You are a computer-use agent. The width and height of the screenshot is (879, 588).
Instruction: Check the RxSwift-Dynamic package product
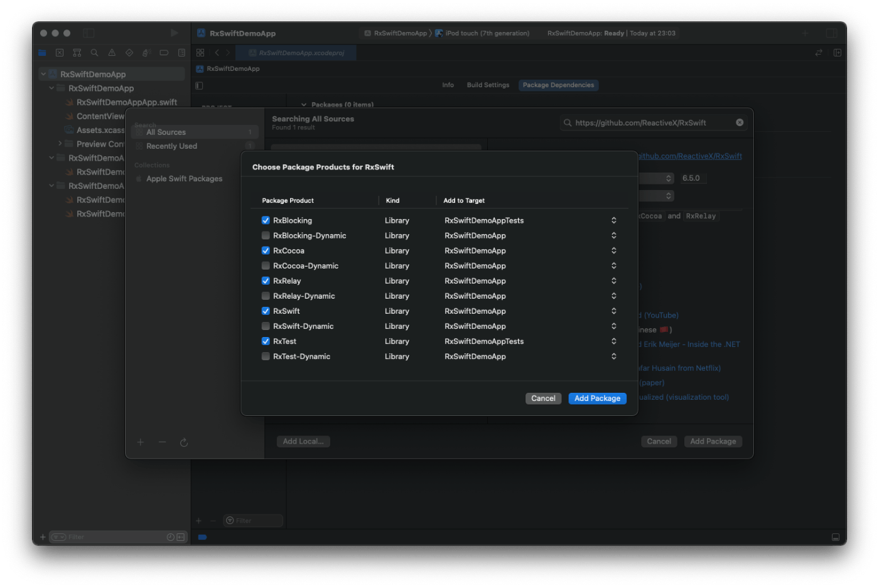266,326
